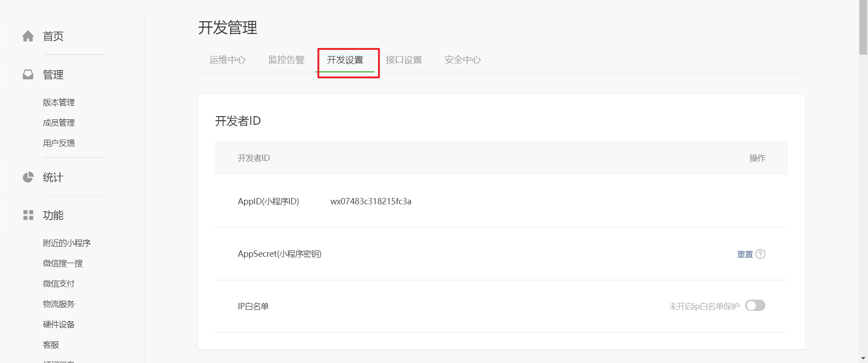
Task: Open 成员管理 in the sidebar
Action: 59,123
